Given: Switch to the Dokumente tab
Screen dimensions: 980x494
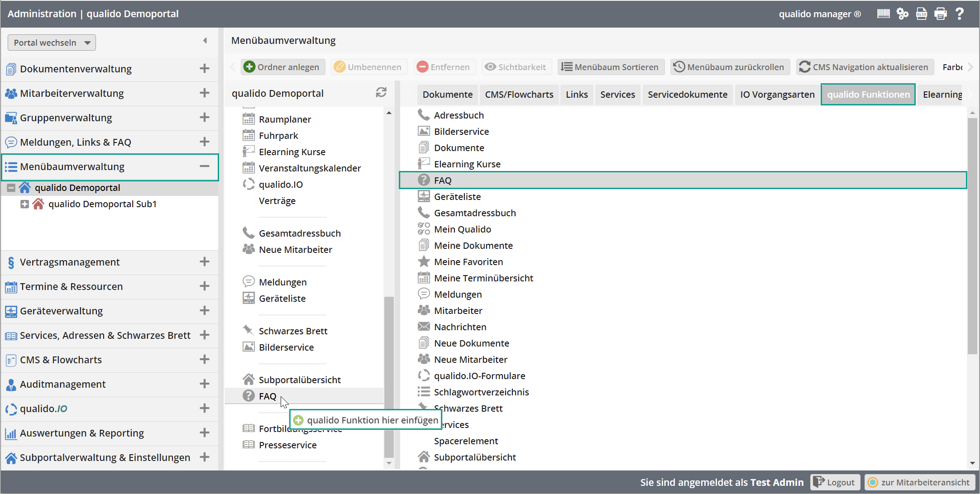Looking at the screenshot, I should (x=448, y=95).
